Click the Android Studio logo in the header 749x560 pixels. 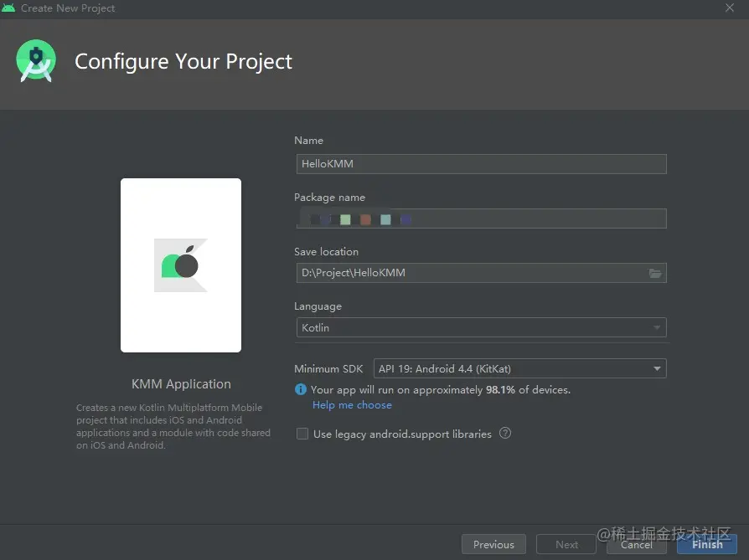click(36, 61)
